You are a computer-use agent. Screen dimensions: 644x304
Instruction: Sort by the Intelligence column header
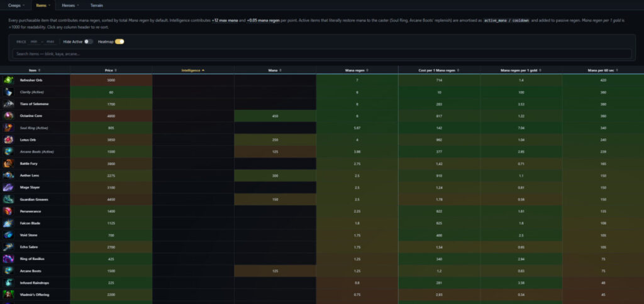193,70
